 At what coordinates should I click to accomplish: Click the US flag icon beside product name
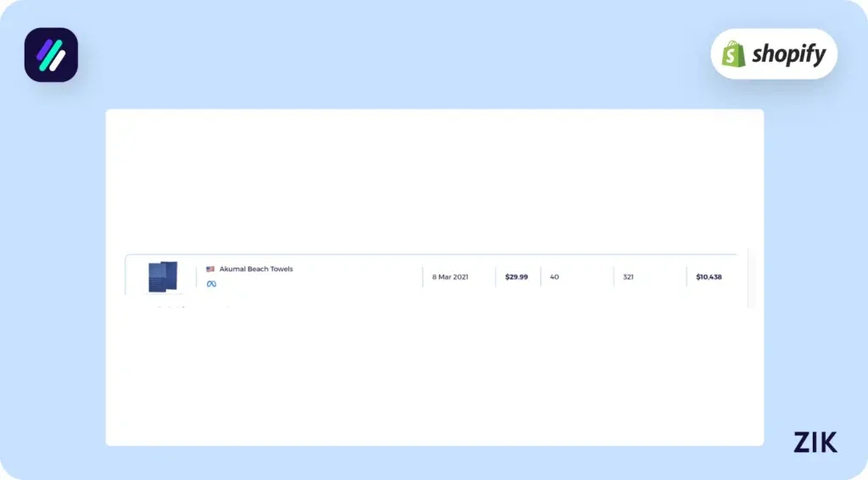click(x=210, y=269)
